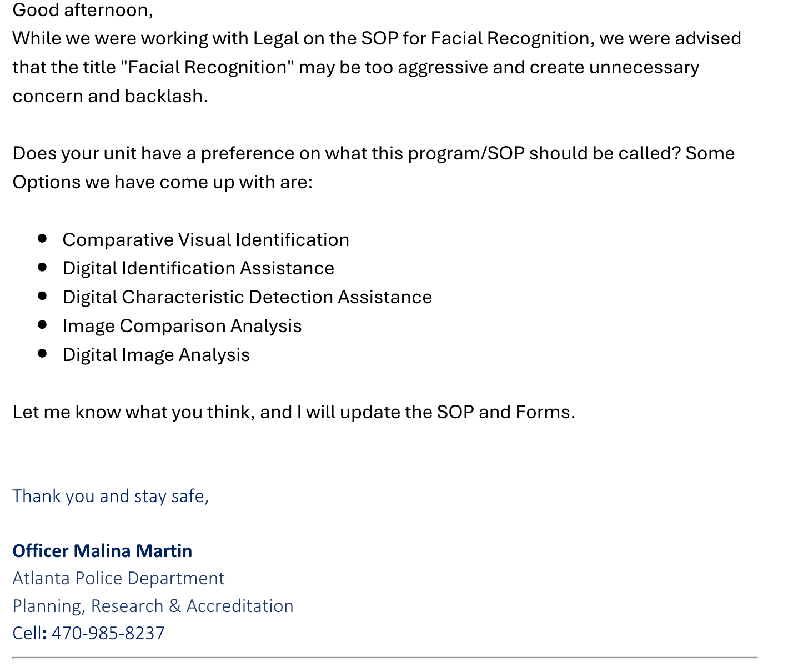Click the words "concern and backlash."

pyautogui.click(x=110, y=96)
